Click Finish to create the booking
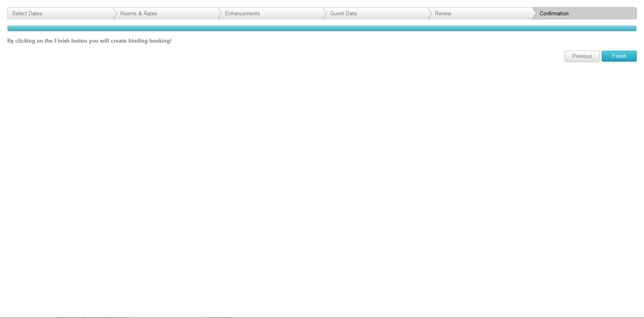The image size is (644, 318). 619,56
